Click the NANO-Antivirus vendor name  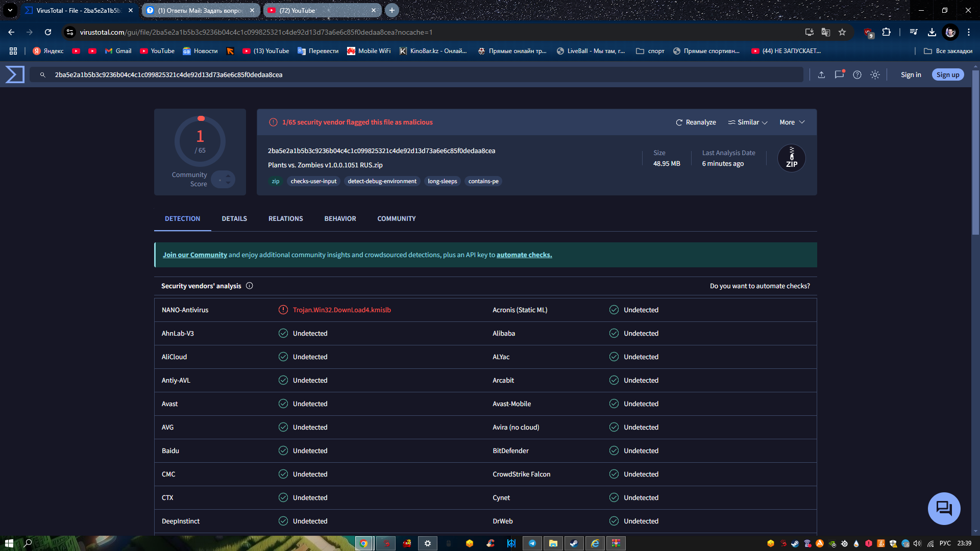click(185, 310)
